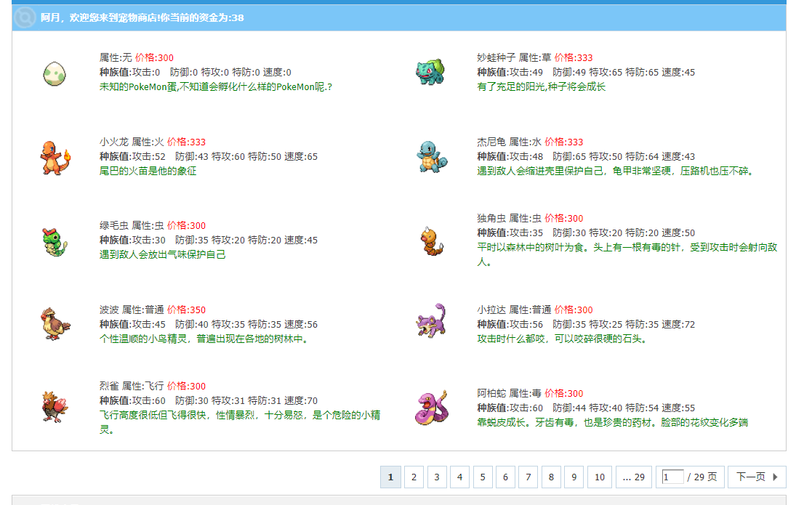This screenshot has width=812, height=505.
Task: Go to page 6
Action: [505, 477]
